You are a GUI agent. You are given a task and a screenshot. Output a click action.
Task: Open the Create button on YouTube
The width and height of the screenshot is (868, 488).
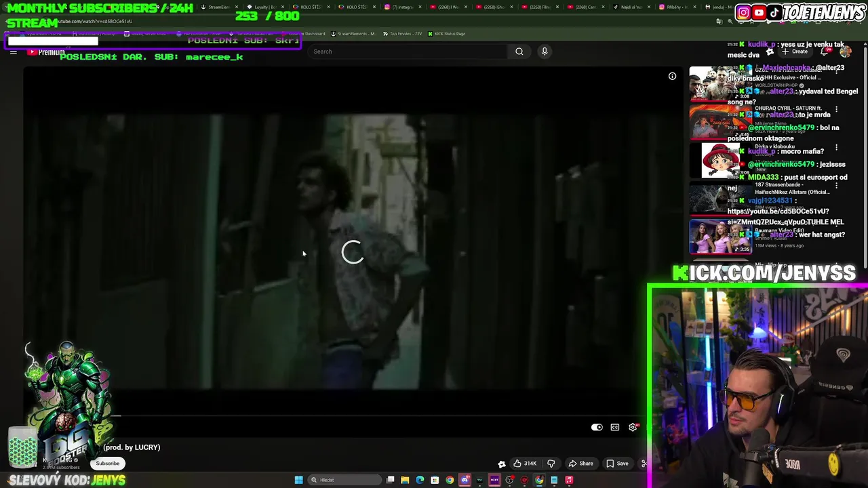point(794,52)
